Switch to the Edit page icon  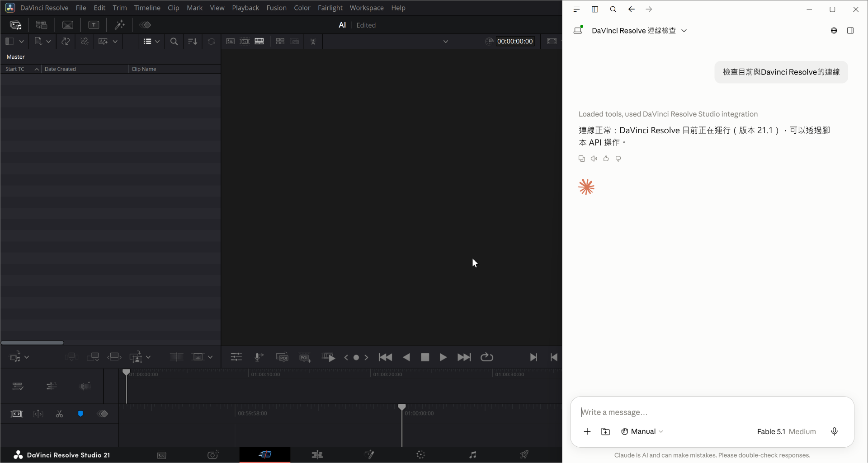[317, 454]
